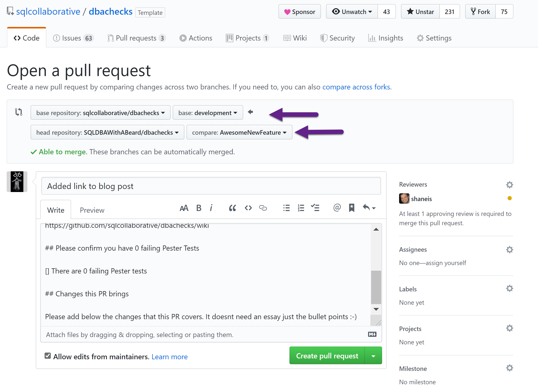Expand the Create pull request options arrow

[373, 356]
